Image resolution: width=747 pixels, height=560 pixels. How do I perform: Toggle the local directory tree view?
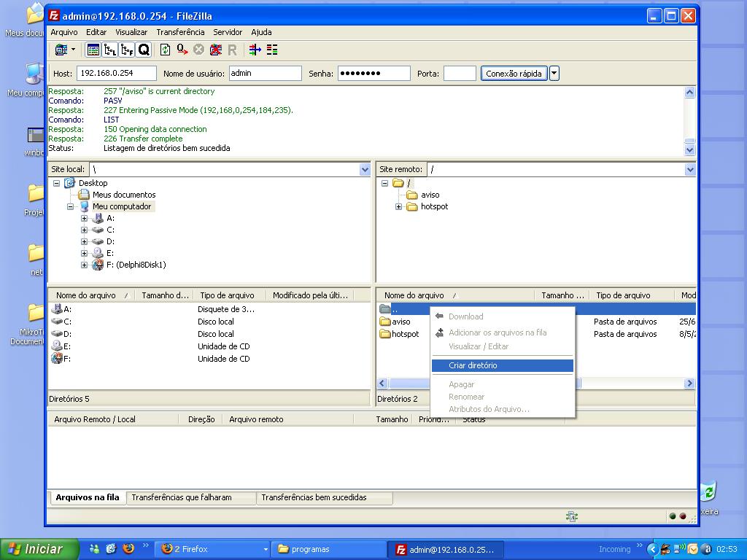pos(110,50)
